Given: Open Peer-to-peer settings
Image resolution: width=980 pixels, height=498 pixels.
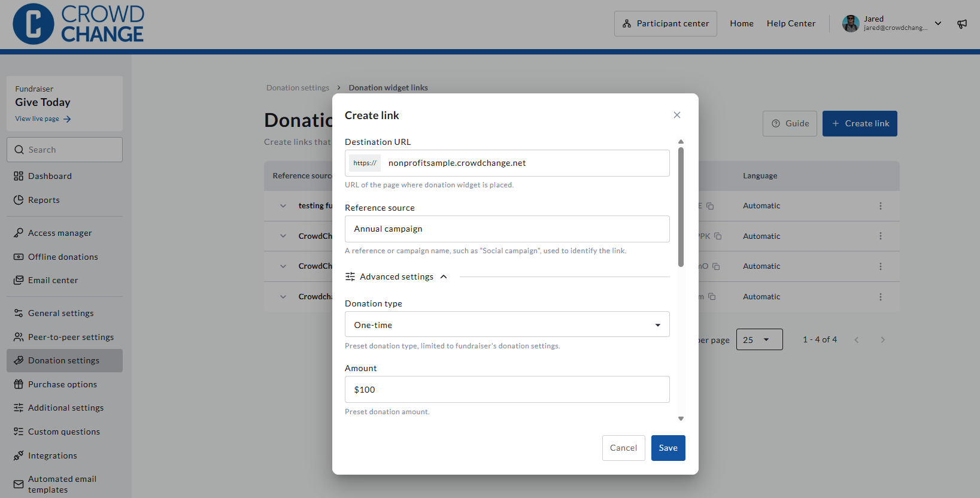Looking at the screenshot, I should pyautogui.click(x=65, y=337).
